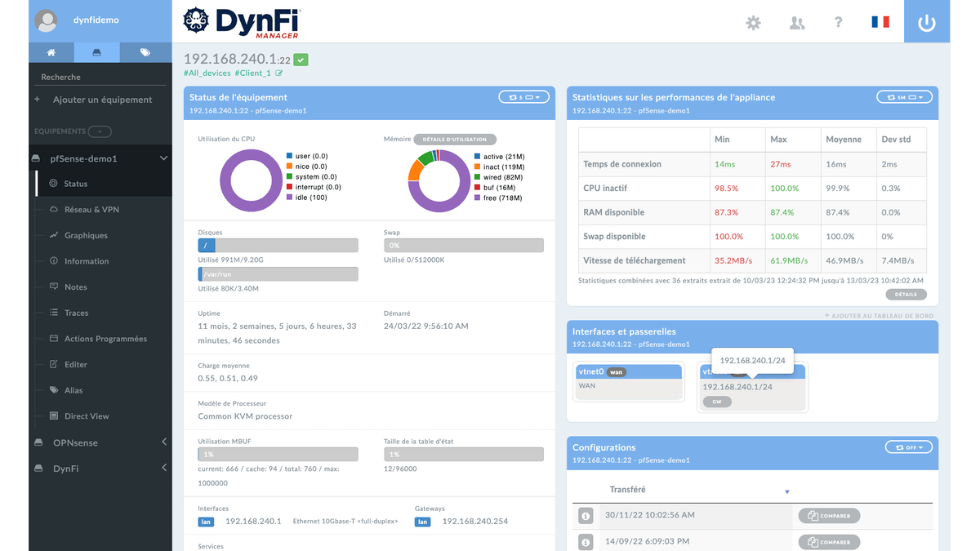Click DÉTAILS button under statistics table
980x551 pixels.
pyautogui.click(x=906, y=295)
